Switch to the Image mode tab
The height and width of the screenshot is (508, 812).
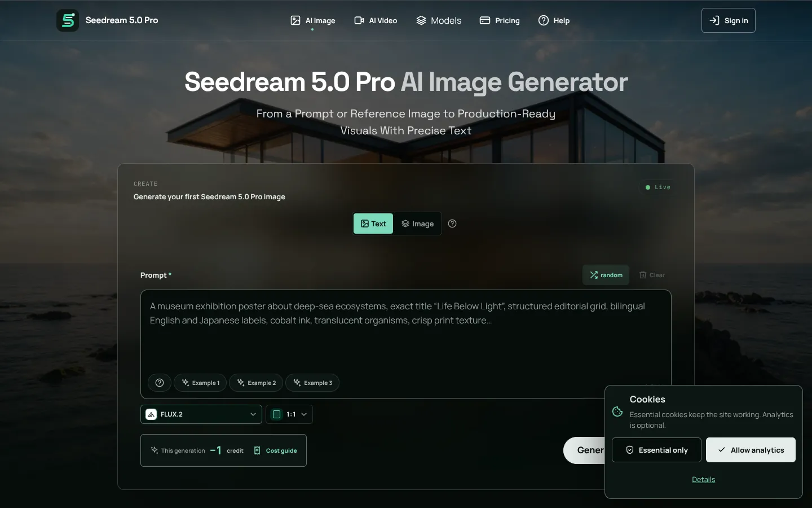[417, 224]
